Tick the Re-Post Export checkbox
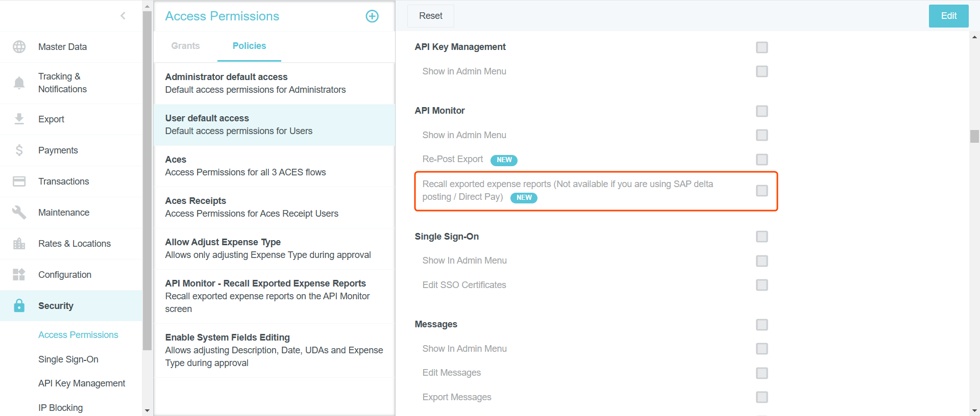This screenshot has height=416, width=980. (762, 160)
